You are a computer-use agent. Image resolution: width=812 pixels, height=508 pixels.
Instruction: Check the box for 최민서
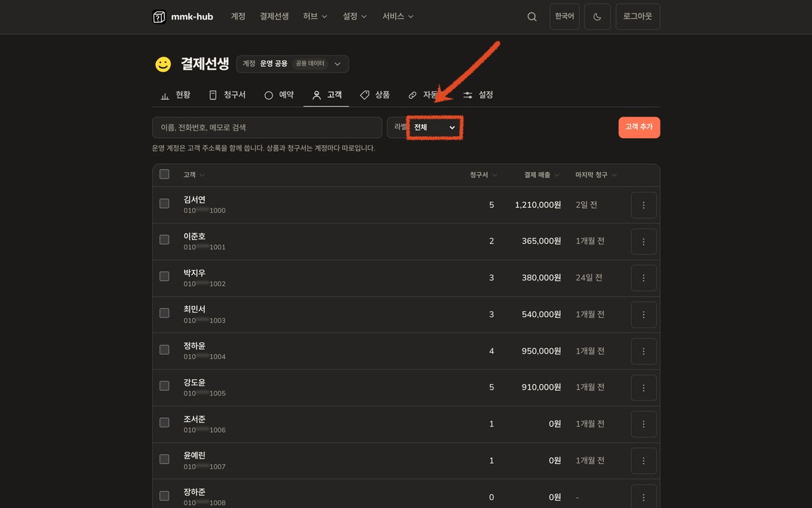164,313
